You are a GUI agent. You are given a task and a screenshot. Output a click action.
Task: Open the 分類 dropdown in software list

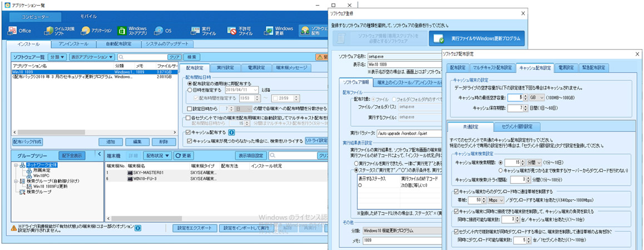pos(57,57)
